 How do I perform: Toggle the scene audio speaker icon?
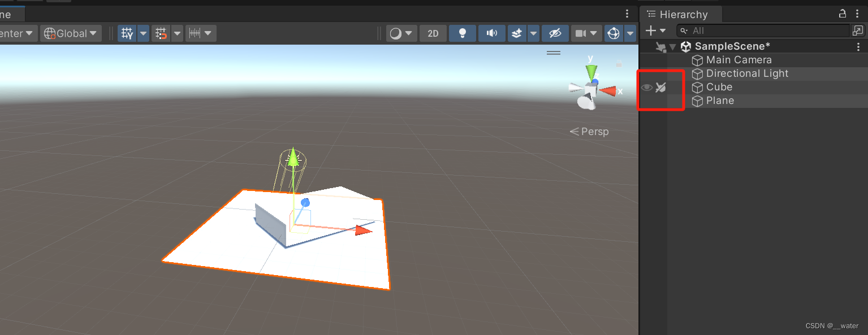491,33
